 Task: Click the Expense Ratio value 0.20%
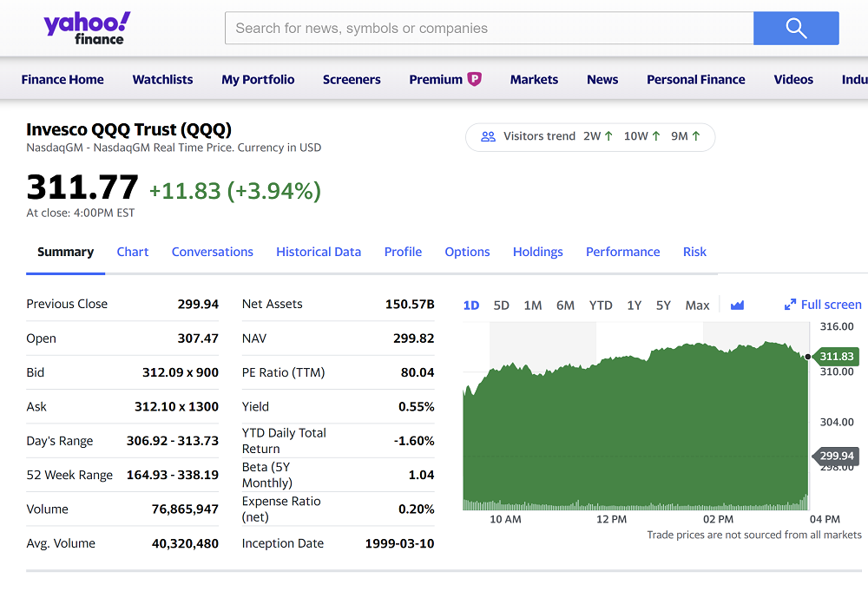click(x=417, y=509)
